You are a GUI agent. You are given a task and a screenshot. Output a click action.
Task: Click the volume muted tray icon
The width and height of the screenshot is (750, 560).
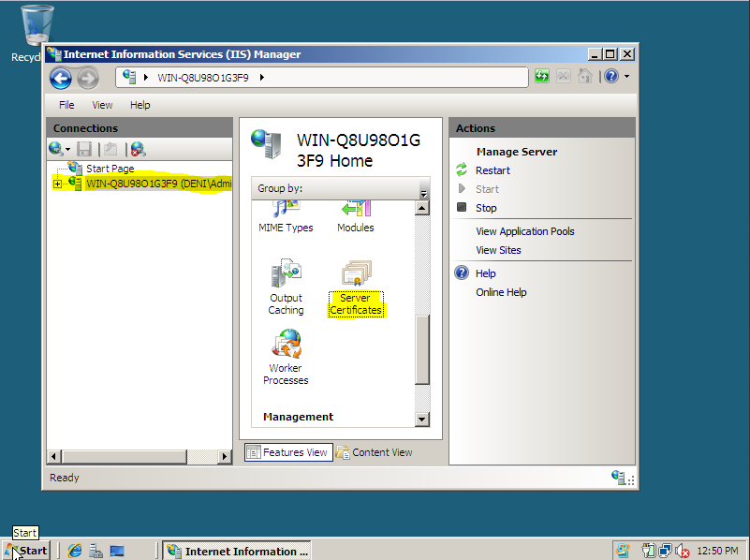pyautogui.click(x=683, y=552)
